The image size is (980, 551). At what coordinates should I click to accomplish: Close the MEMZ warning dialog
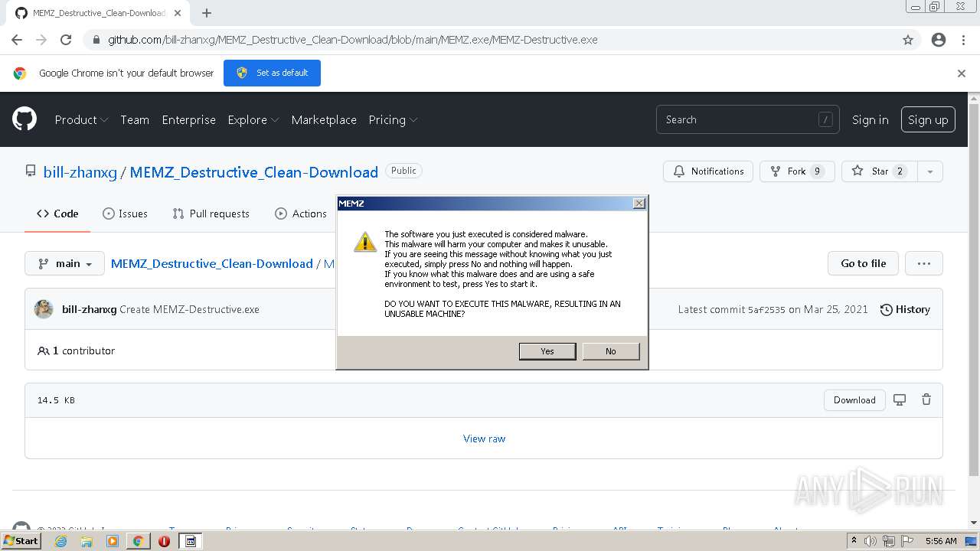click(x=639, y=204)
